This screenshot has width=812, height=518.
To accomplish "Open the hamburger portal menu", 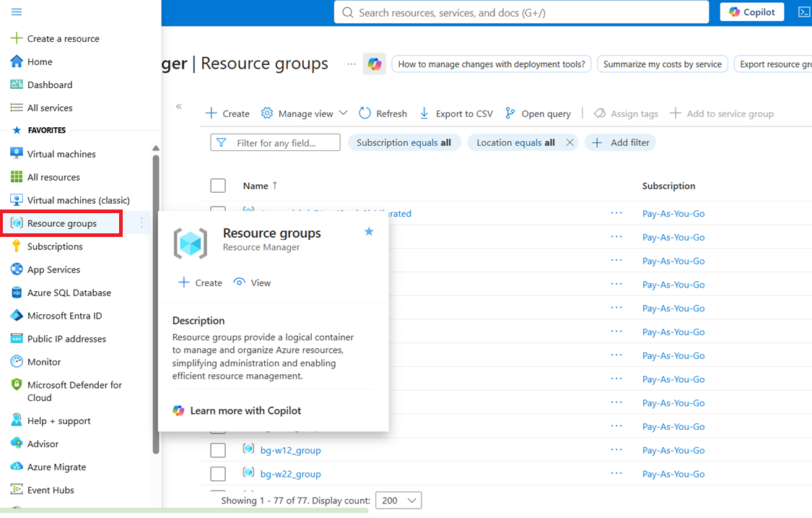I will pyautogui.click(x=17, y=12).
